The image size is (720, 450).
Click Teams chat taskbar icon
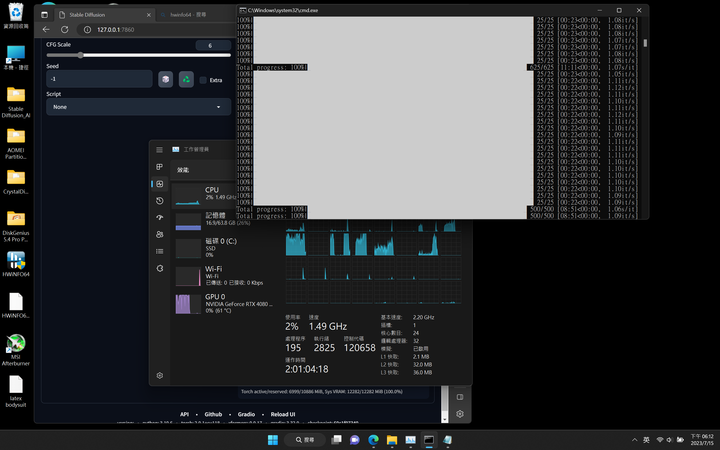(354, 440)
